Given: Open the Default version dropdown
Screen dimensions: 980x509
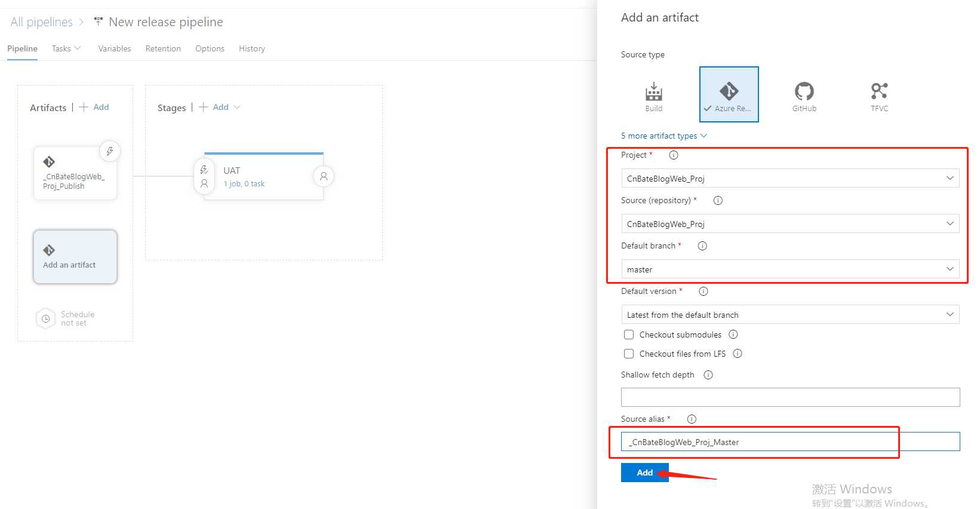Looking at the screenshot, I should (790, 314).
